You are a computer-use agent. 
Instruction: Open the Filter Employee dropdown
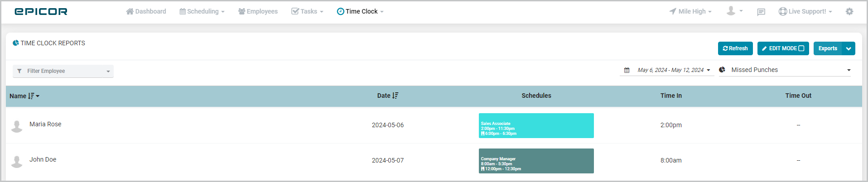63,71
